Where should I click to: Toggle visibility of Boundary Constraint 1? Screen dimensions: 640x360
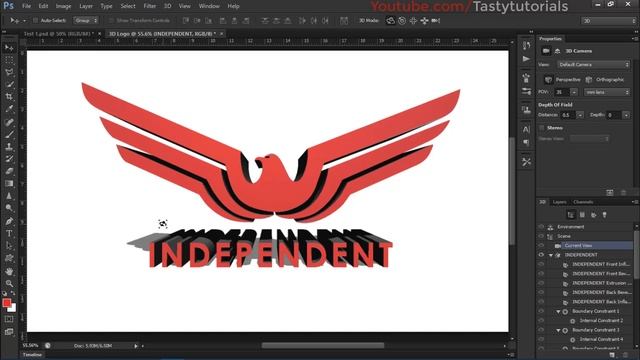pos(541,311)
